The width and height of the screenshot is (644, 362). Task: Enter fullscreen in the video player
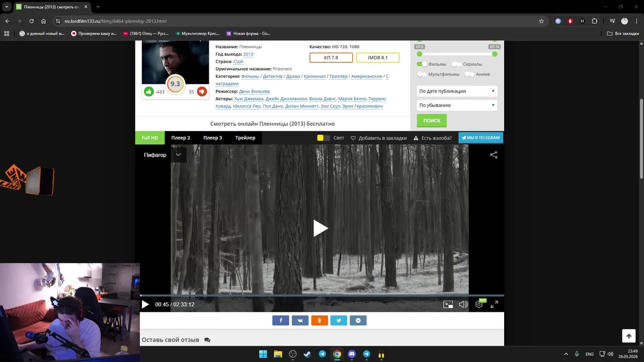494,304
